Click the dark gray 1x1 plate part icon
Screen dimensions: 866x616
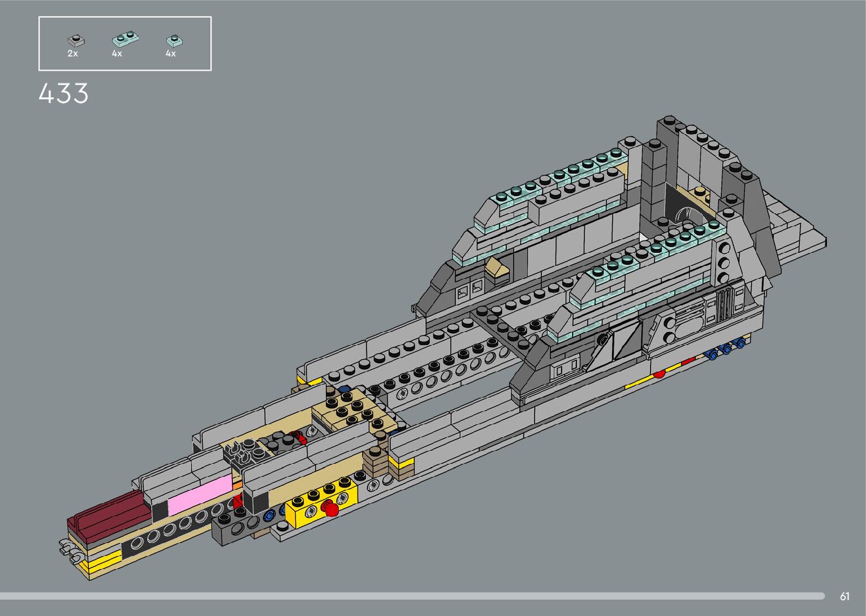pos(75,41)
